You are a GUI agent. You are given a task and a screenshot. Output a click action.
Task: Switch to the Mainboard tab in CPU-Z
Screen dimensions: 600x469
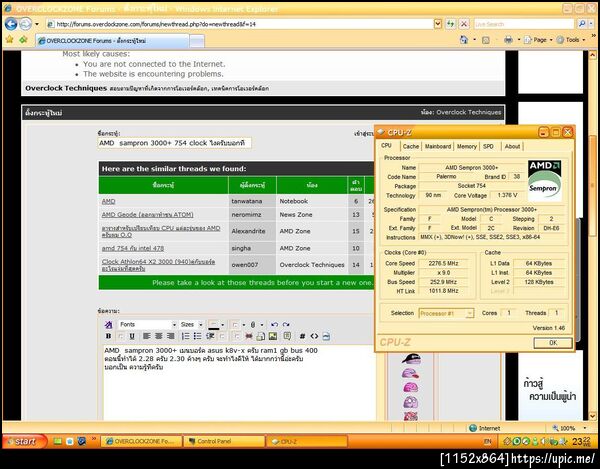tap(438, 147)
